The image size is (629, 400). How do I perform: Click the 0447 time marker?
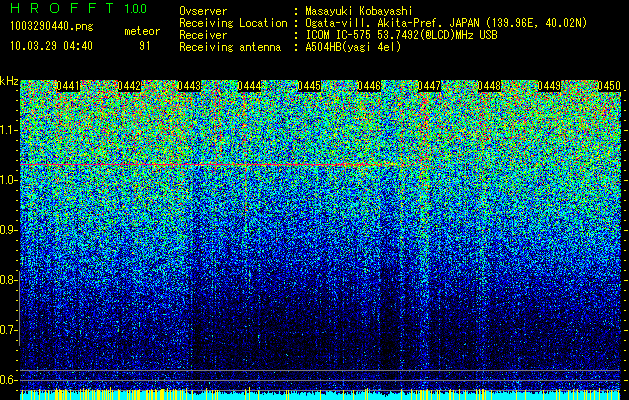429,86
